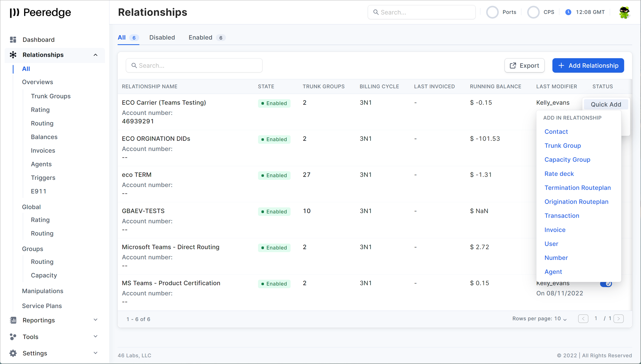This screenshot has width=641, height=364.
Task: Click the blue clock icon beside time
Action: 568,12
